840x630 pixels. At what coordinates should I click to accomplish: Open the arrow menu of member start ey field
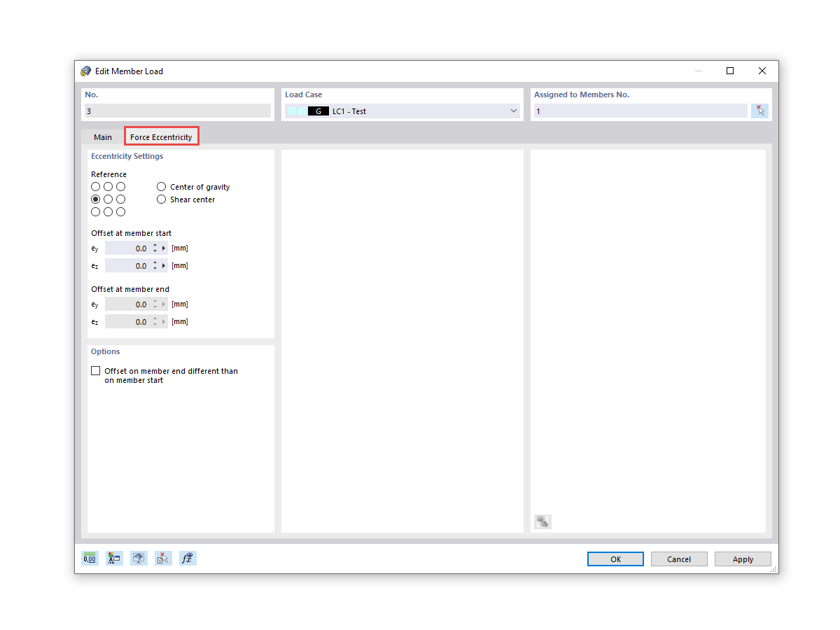(164, 248)
